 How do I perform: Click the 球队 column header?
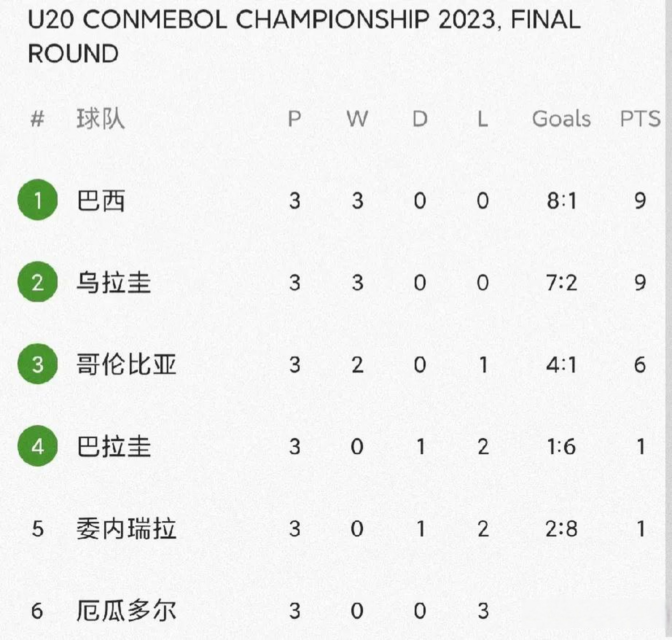coord(100,119)
